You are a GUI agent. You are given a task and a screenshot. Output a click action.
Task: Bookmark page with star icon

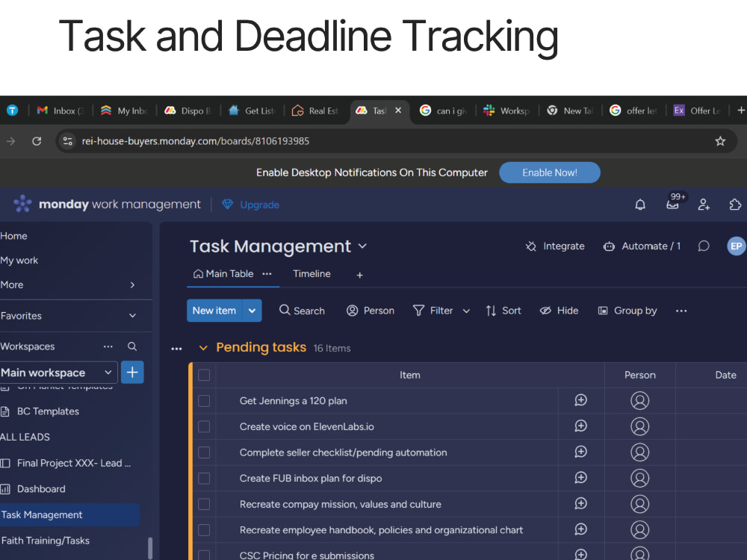click(x=720, y=141)
